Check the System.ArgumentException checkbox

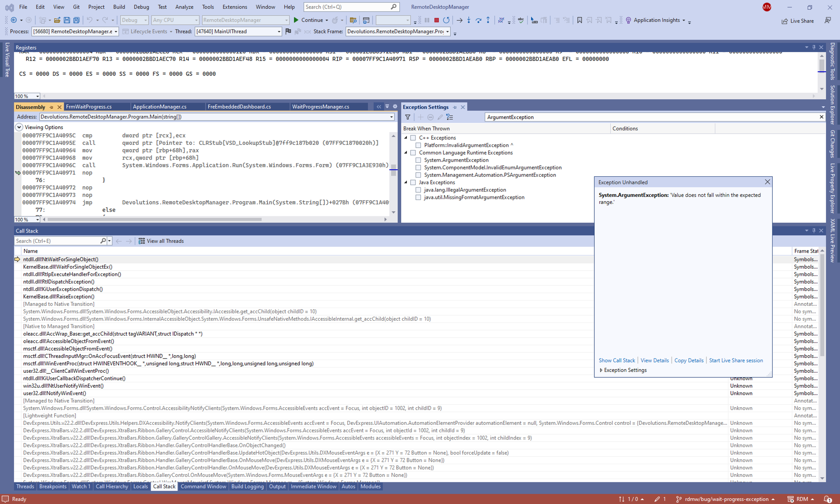(418, 160)
